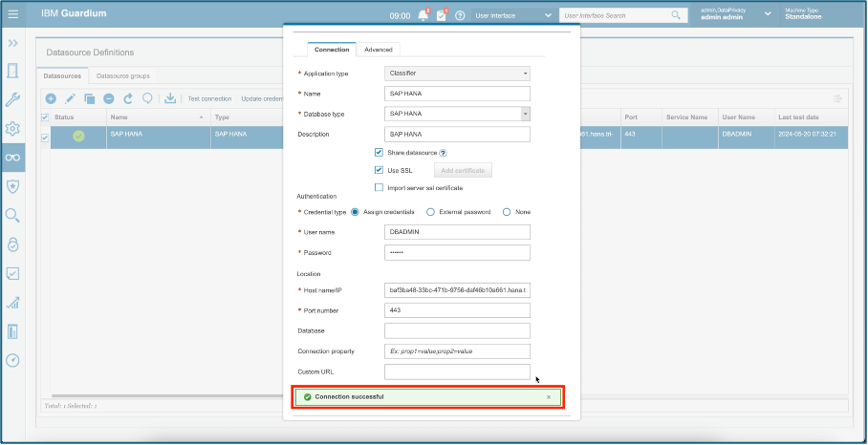
Task: Open the User Interface search scope dropdown
Action: tap(513, 15)
